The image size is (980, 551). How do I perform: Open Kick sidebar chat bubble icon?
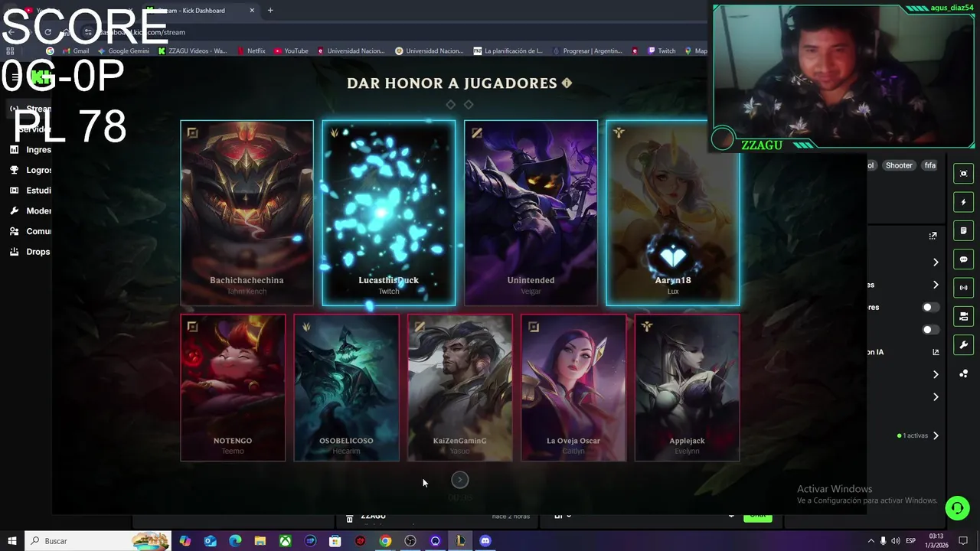pyautogui.click(x=963, y=259)
